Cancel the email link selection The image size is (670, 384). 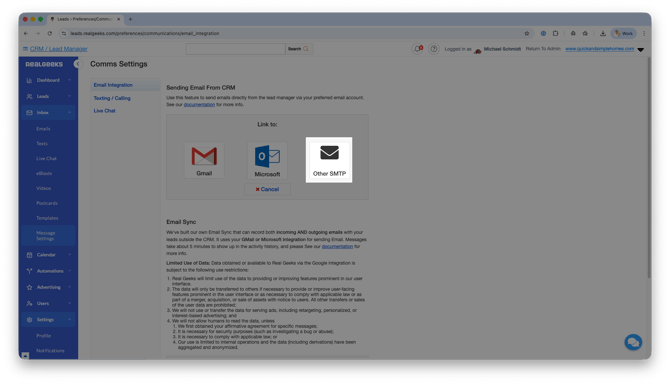(267, 189)
